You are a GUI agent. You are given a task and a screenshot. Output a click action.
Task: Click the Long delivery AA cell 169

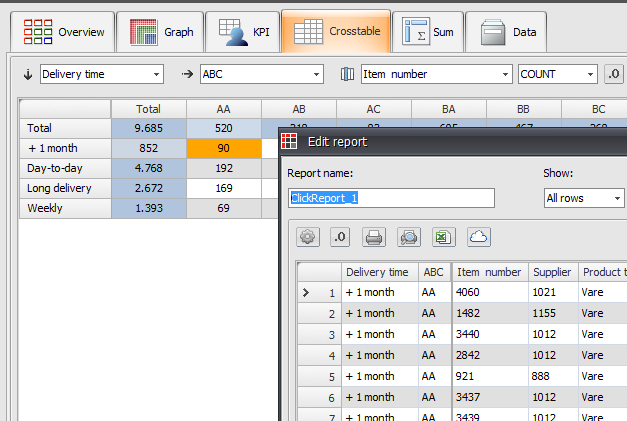pos(224,188)
